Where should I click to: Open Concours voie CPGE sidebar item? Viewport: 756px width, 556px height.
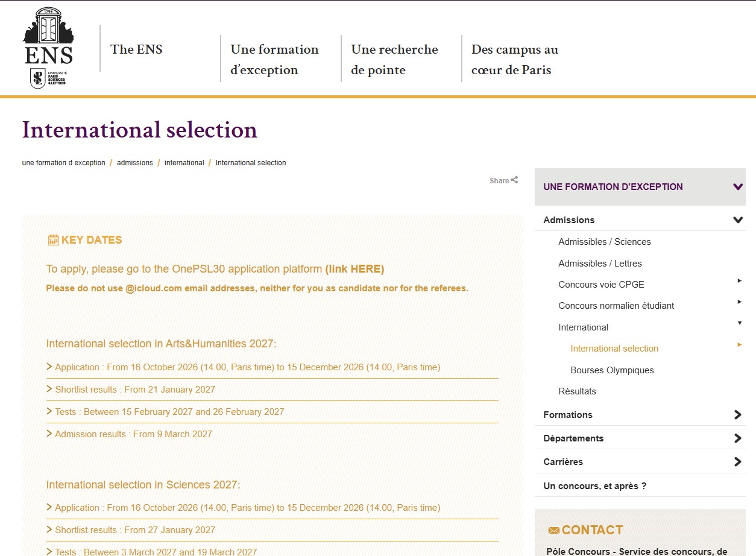click(601, 285)
